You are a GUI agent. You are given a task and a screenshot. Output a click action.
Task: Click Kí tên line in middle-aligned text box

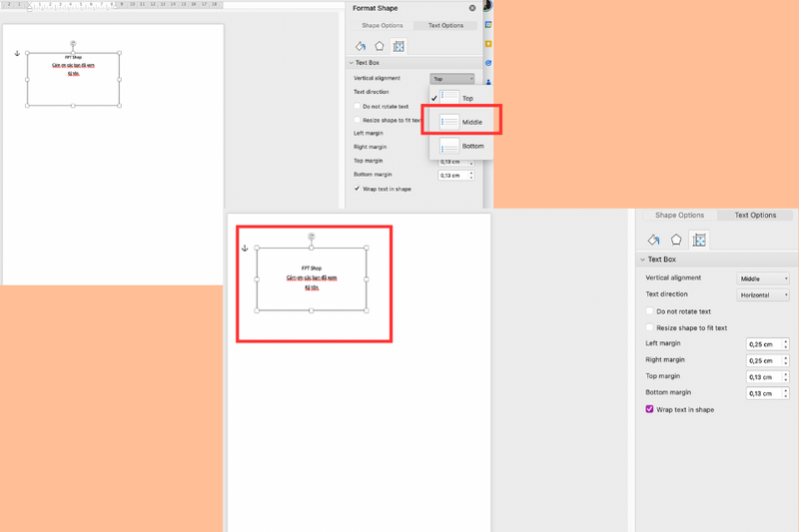click(x=312, y=287)
